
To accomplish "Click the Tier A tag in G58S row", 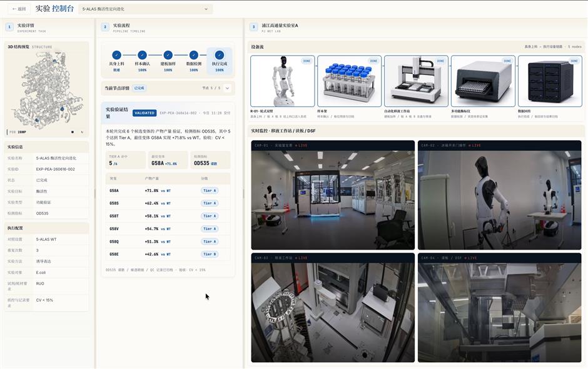I will (x=210, y=203).
